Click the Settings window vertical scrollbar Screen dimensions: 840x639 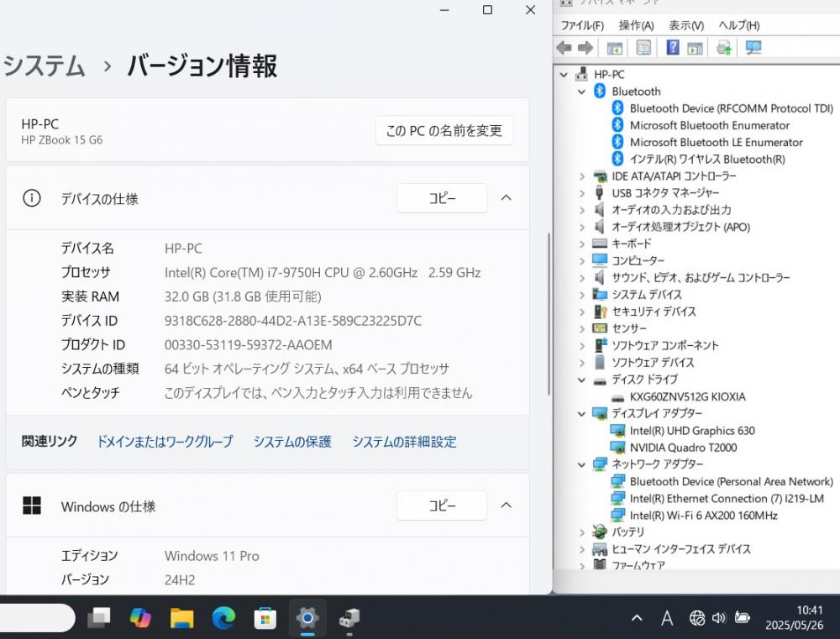tap(549, 314)
